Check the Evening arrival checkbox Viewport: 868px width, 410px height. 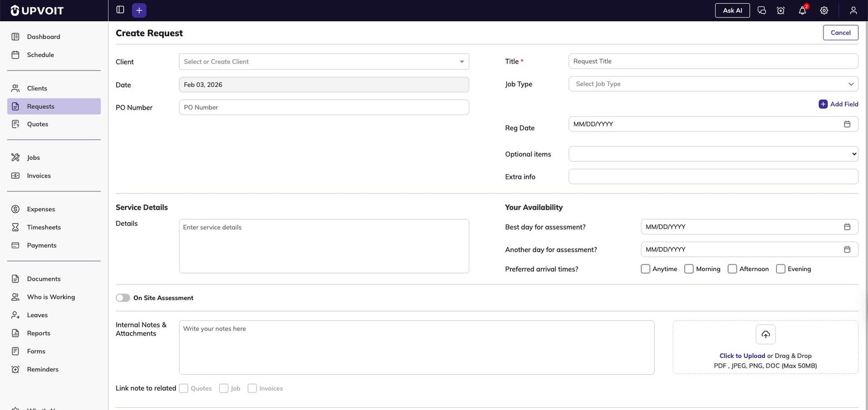[x=781, y=269]
